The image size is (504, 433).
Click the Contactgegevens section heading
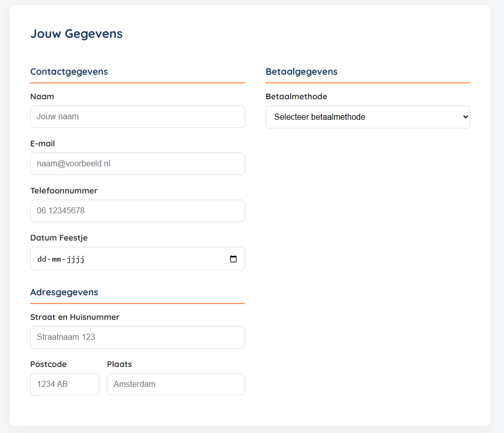pyautogui.click(x=69, y=72)
